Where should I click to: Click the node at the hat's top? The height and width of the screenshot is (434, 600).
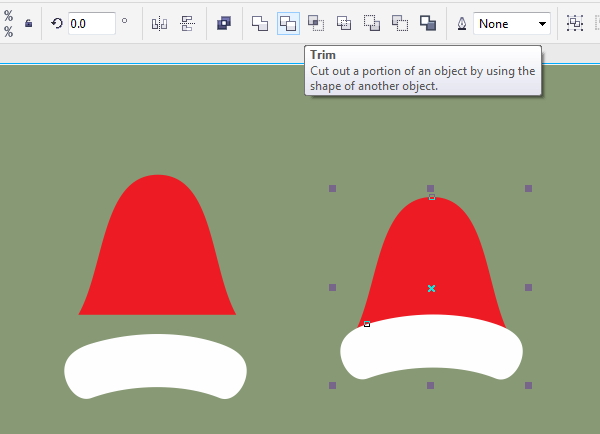(x=432, y=197)
